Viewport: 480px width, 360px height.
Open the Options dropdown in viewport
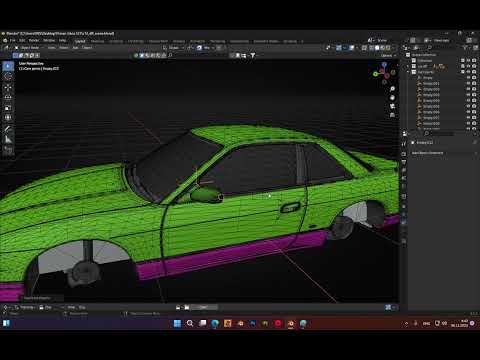click(388, 55)
